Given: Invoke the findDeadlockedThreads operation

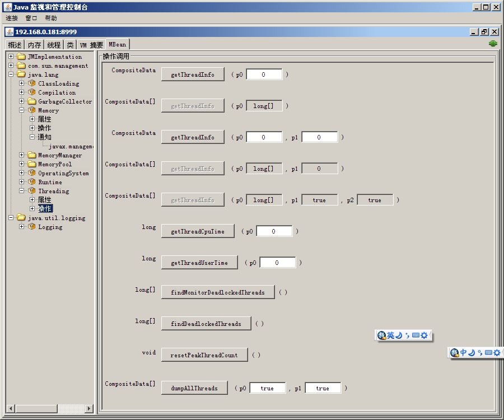Looking at the screenshot, I should [x=206, y=324].
